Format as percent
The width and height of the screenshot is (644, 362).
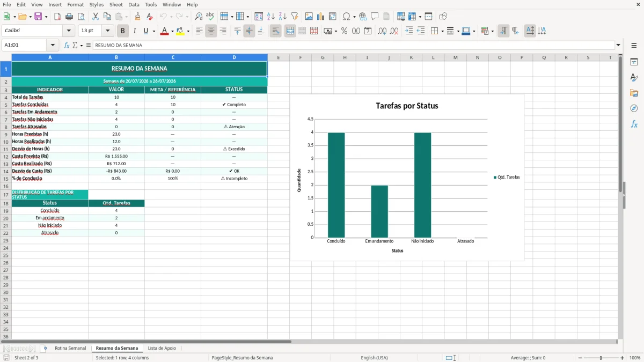click(x=345, y=31)
